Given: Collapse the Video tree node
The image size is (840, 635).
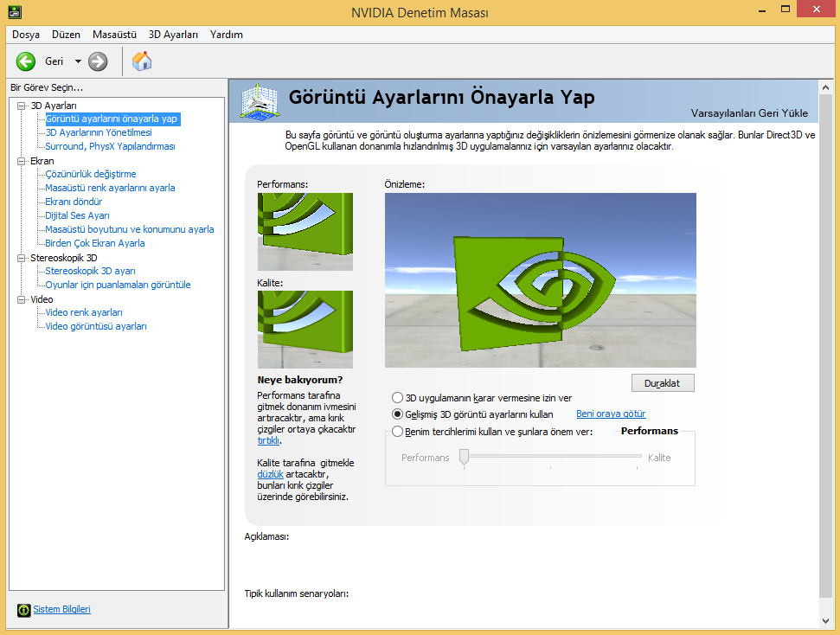Looking at the screenshot, I should tap(22, 299).
